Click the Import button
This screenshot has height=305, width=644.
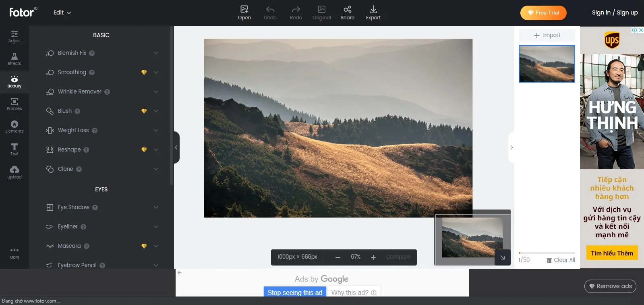coord(547,35)
